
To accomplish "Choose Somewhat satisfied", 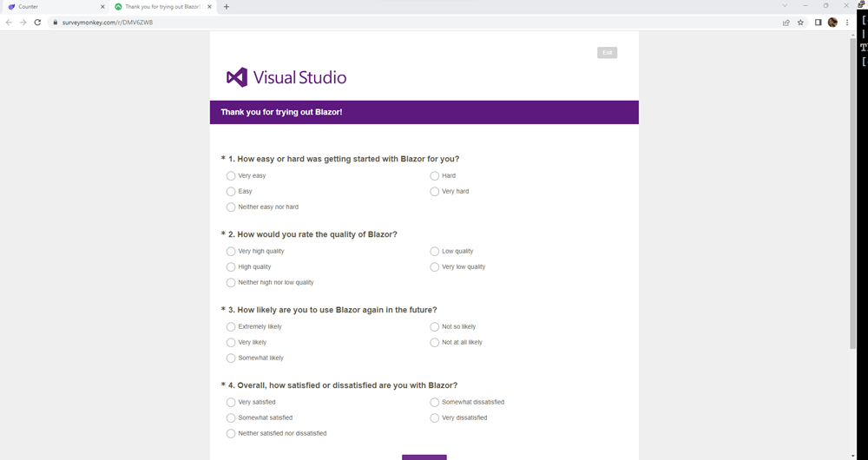I will [231, 418].
